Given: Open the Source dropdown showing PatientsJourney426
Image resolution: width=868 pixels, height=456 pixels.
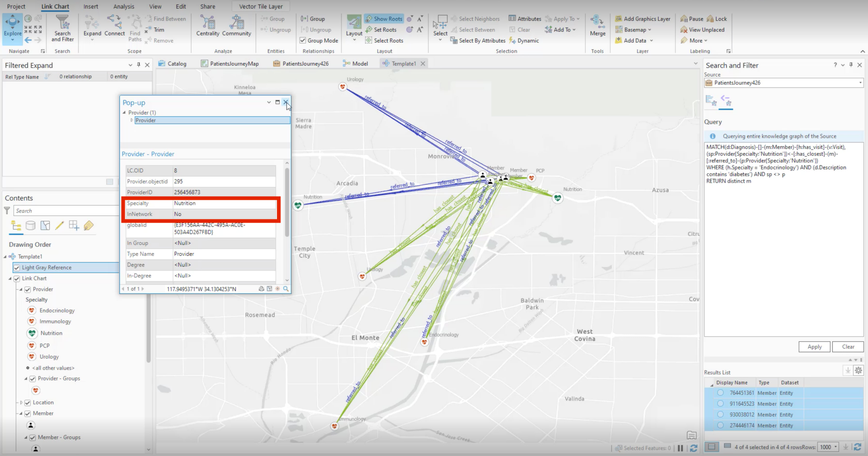Looking at the screenshot, I should click(x=861, y=82).
